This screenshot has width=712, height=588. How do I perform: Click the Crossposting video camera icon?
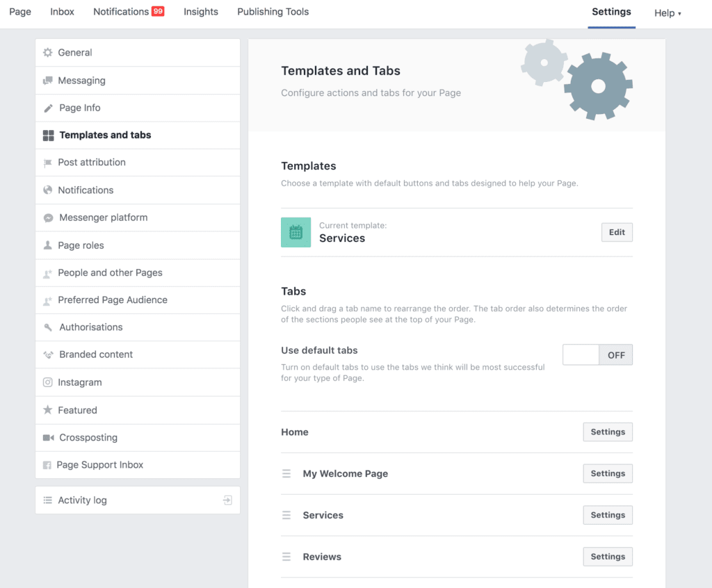pyautogui.click(x=47, y=437)
